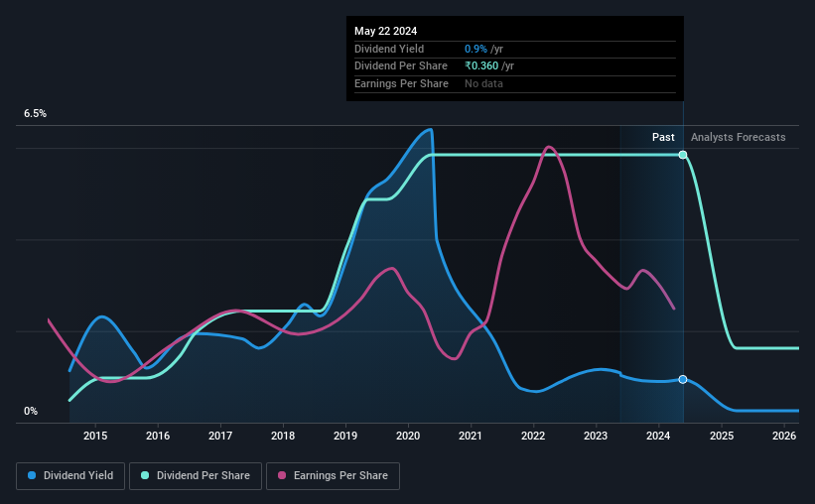Click the May 22 2024 tooltip date
Screen dimensions: 815x504
click(x=386, y=31)
